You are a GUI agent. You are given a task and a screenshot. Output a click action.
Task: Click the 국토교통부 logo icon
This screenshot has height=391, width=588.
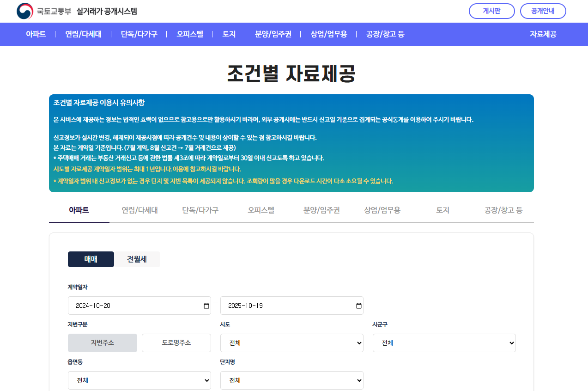pyautogui.click(x=25, y=11)
